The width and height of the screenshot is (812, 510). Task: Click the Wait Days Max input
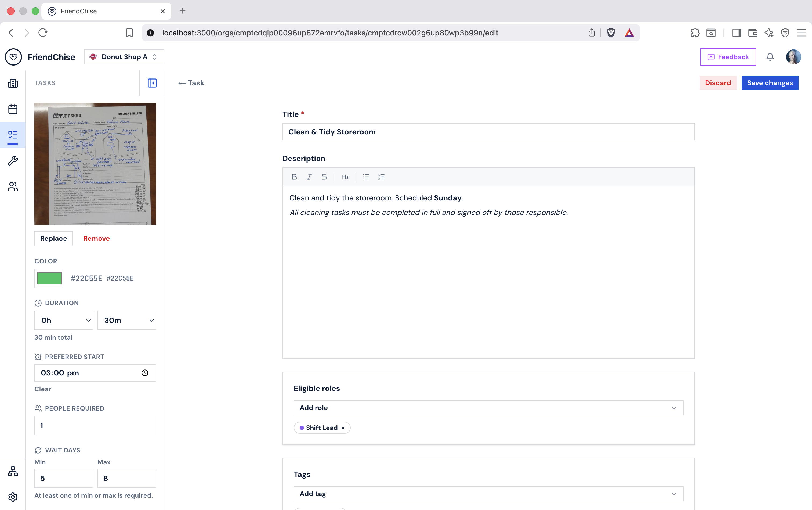tap(127, 478)
